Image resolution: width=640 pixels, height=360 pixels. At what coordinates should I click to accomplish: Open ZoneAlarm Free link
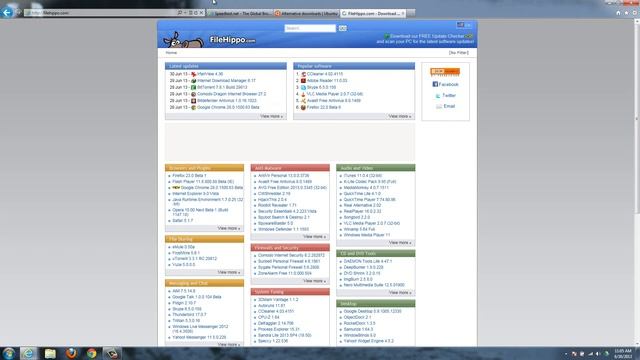(284, 273)
